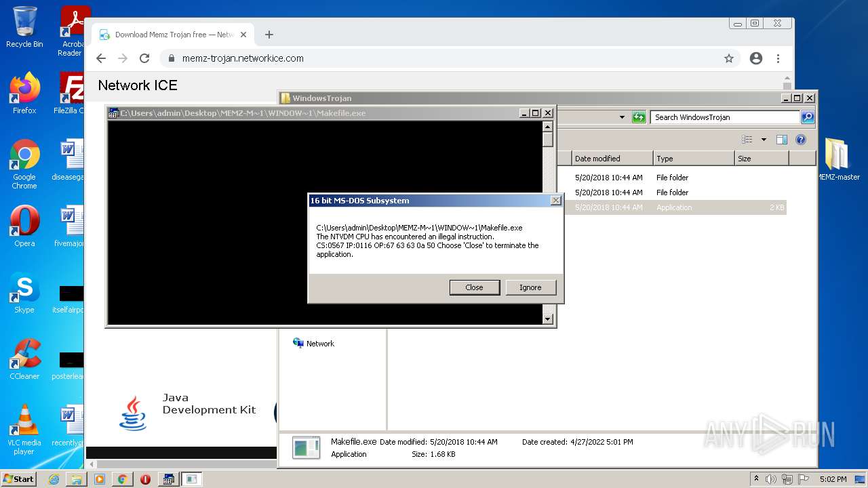
Task: Open Action Center flag icon
Action: coord(804,479)
